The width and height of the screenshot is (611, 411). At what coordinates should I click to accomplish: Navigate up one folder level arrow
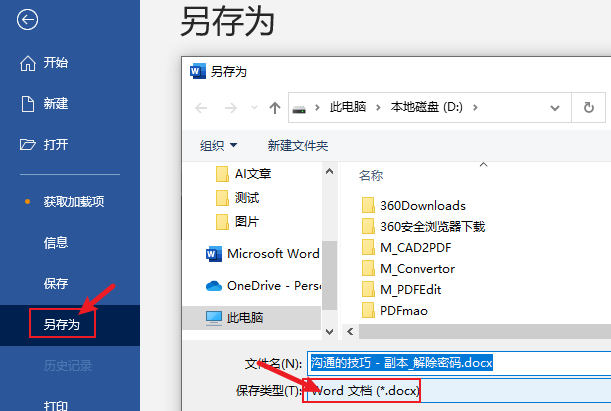click(x=275, y=108)
